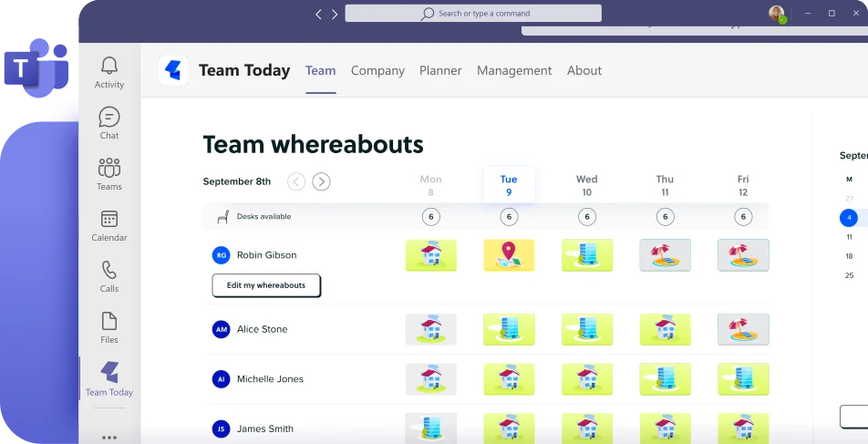Click the AM avatar badge
Image resolution: width=868 pixels, height=444 pixels.
tap(221, 329)
